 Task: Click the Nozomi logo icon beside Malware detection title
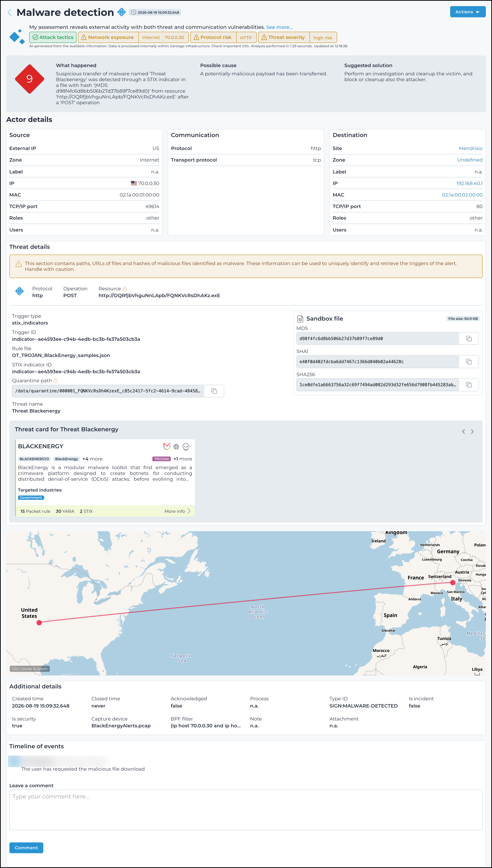(x=122, y=12)
